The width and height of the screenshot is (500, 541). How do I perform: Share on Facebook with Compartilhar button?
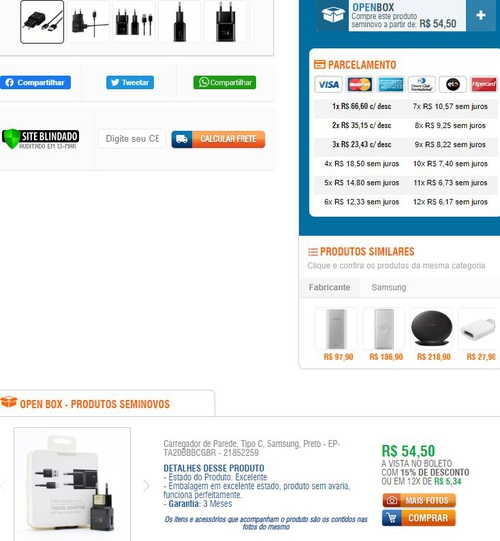pos(35,82)
